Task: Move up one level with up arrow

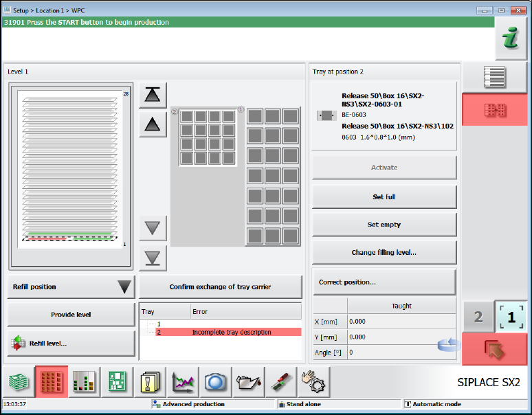Action: coord(153,124)
